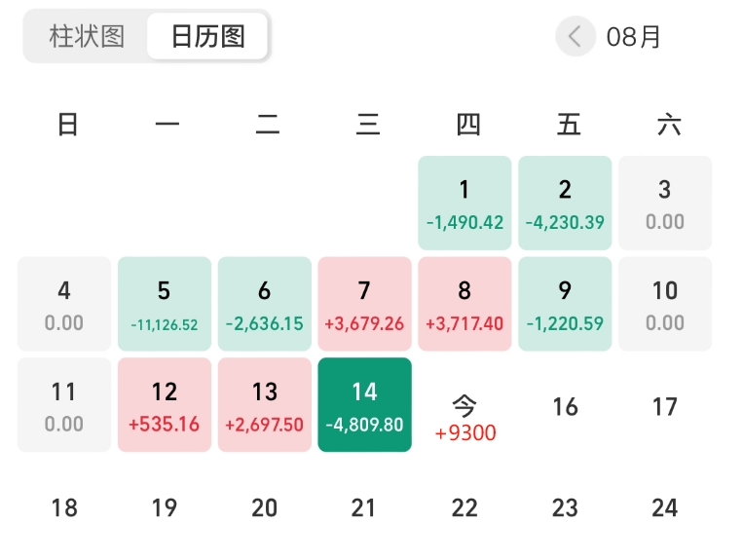Open day 6 cell showing -2,636.15
Image resolution: width=742 pixels, height=560 pixels.
pyautogui.click(x=265, y=304)
